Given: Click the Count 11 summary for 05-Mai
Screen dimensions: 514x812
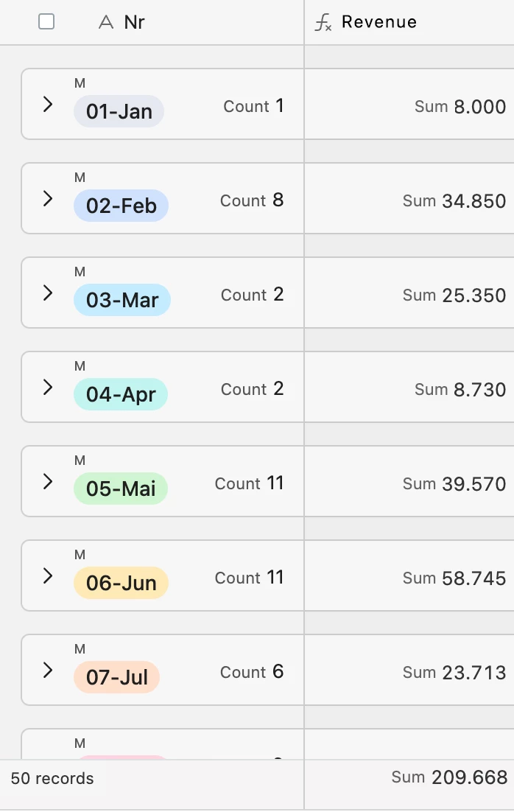Looking at the screenshot, I should click(x=249, y=483).
